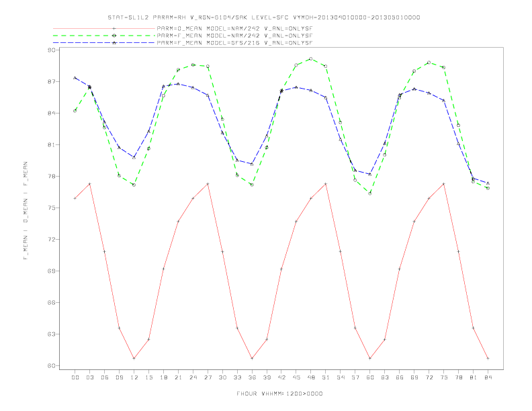Click the y-axis tick value 81

pyautogui.click(x=52, y=144)
